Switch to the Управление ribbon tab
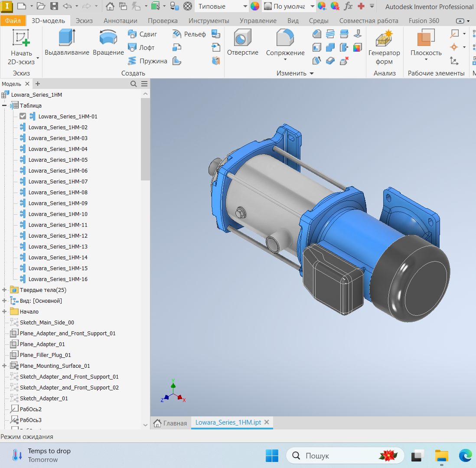The height and width of the screenshot is (468, 476). click(258, 21)
